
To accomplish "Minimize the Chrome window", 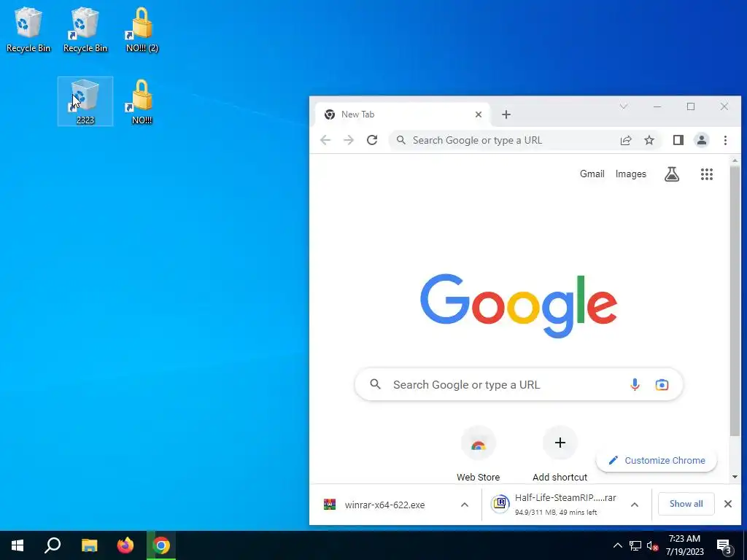I will [657, 106].
